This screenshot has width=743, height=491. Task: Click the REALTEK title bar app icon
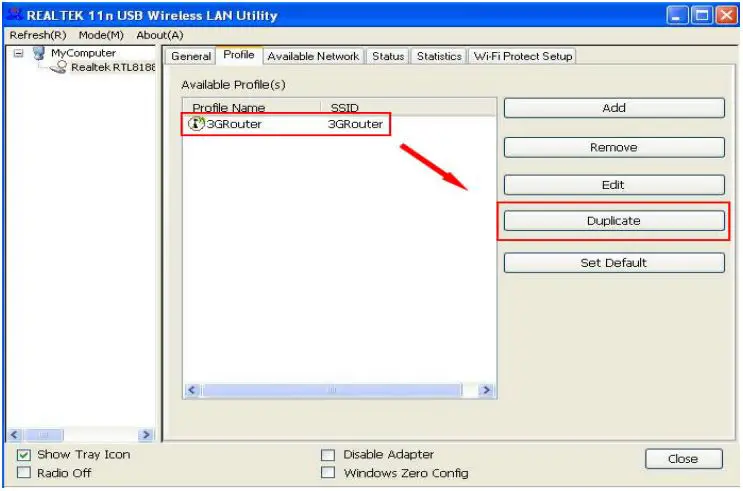[x=15, y=15]
